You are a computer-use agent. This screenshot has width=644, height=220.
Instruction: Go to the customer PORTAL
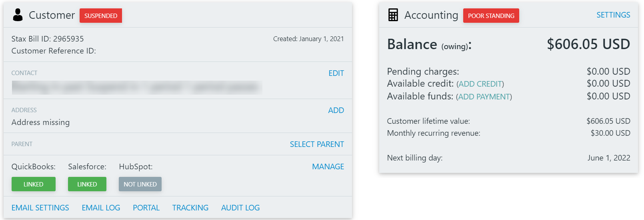146,208
